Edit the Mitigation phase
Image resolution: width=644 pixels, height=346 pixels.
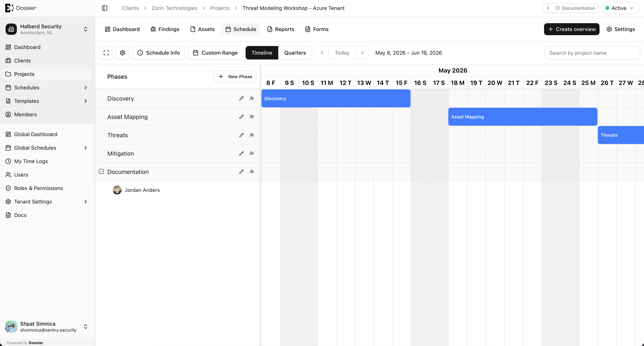(241, 153)
